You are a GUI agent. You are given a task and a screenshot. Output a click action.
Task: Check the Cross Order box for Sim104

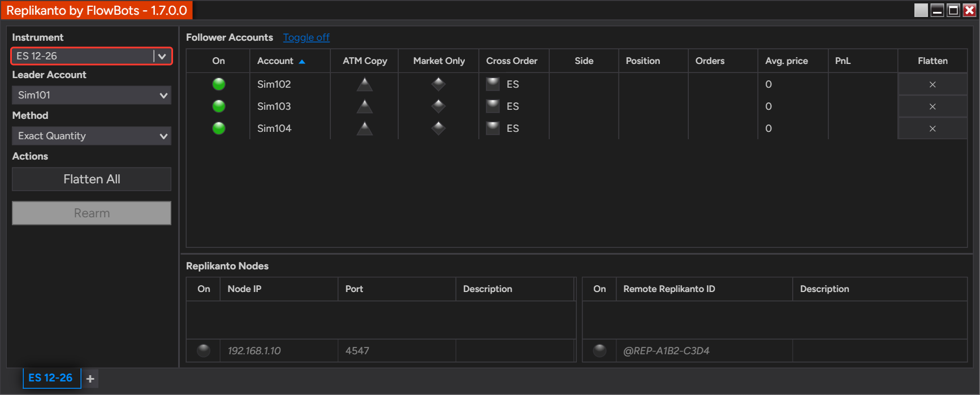pos(493,128)
